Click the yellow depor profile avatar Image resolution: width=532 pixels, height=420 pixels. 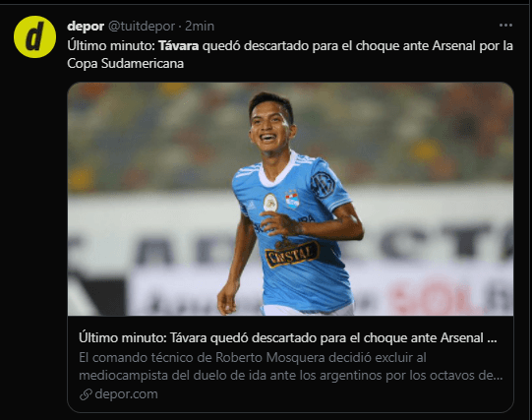tap(34, 36)
